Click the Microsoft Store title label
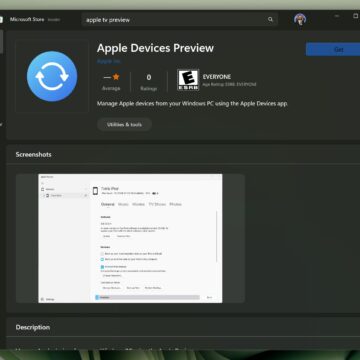Image resolution: width=360 pixels, height=360 pixels. pyautogui.click(x=27, y=19)
